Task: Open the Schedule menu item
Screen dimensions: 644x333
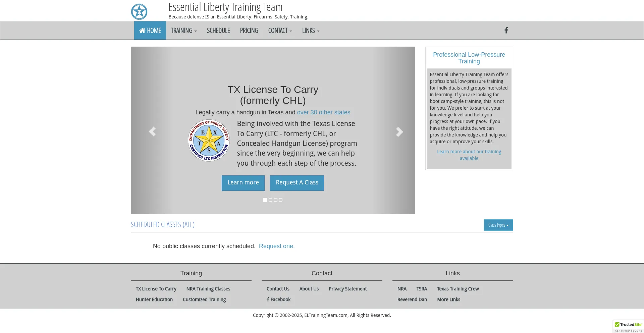Action: pyautogui.click(x=218, y=31)
